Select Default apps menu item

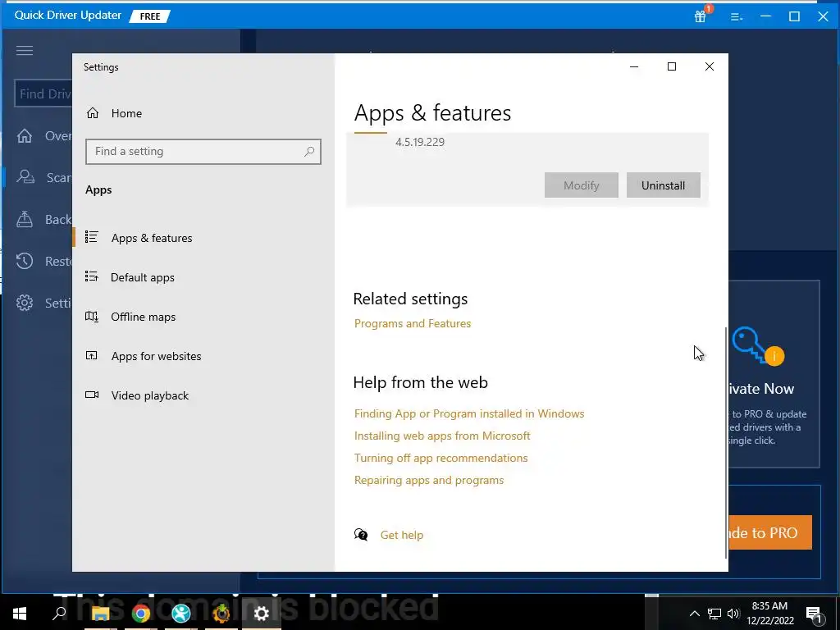tap(143, 277)
